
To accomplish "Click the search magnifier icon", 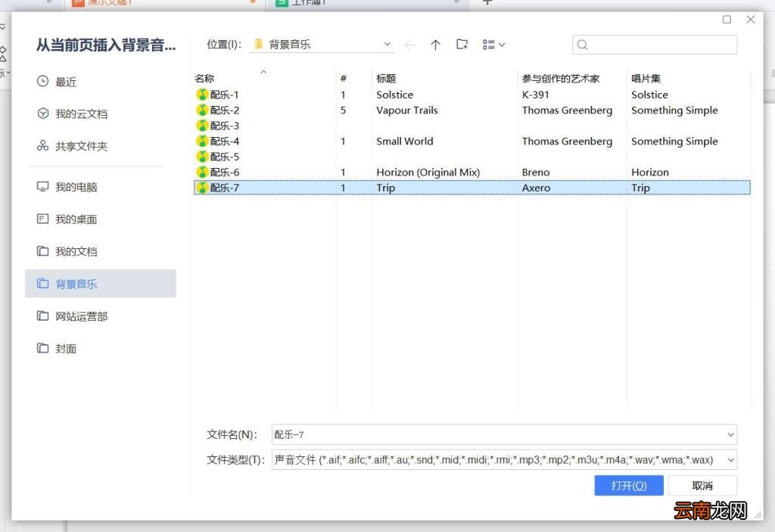I will click(582, 45).
